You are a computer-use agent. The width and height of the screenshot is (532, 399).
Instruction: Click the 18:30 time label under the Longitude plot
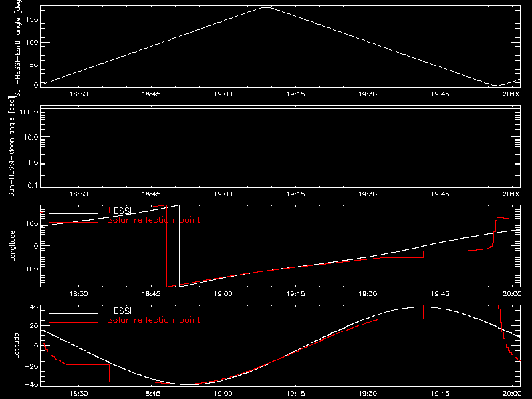pyautogui.click(x=78, y=294)
